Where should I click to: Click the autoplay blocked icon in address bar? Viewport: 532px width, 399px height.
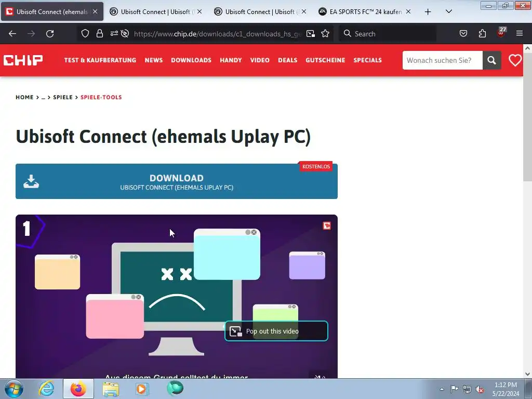pos(125,33)
